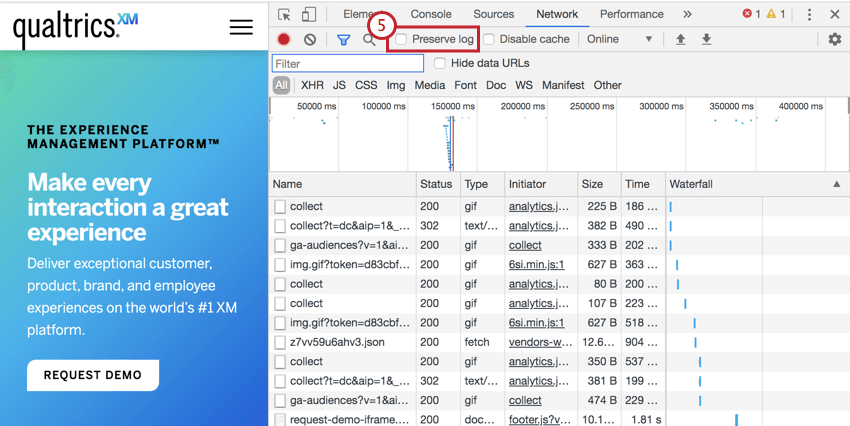This screenshot has height=426, width=850.
Task: Stop recording network log
Action: tap(284, 40)
